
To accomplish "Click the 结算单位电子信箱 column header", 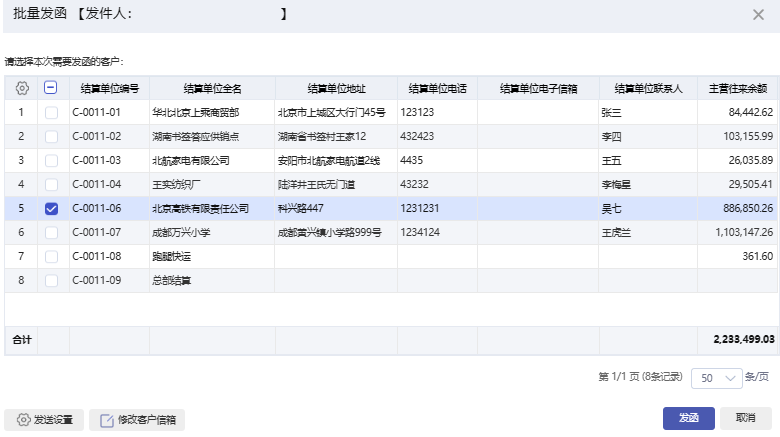I will pyautogui.click(x=537, y=88).
